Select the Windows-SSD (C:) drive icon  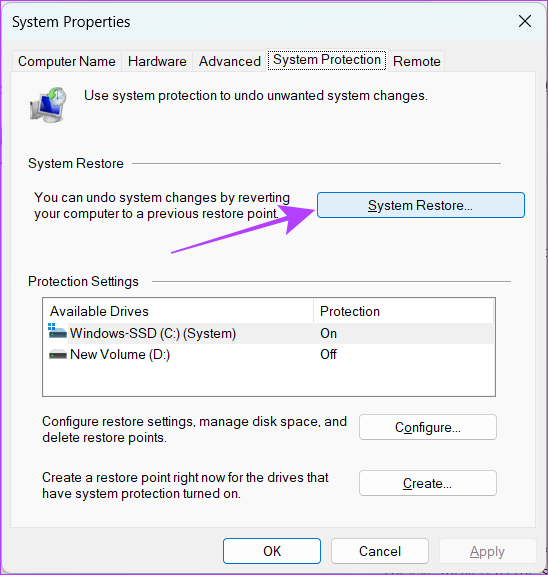click(57, 331)
